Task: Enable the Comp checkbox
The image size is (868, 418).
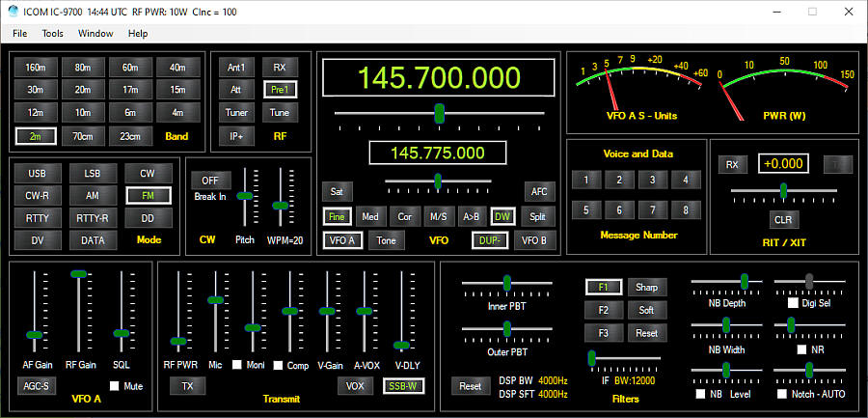Action: pos(279,366)
